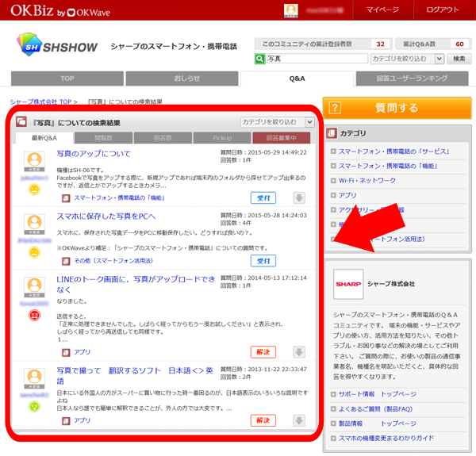Click the 検索 button
Screen dimensions: 476x456
(x=459, y=59)
